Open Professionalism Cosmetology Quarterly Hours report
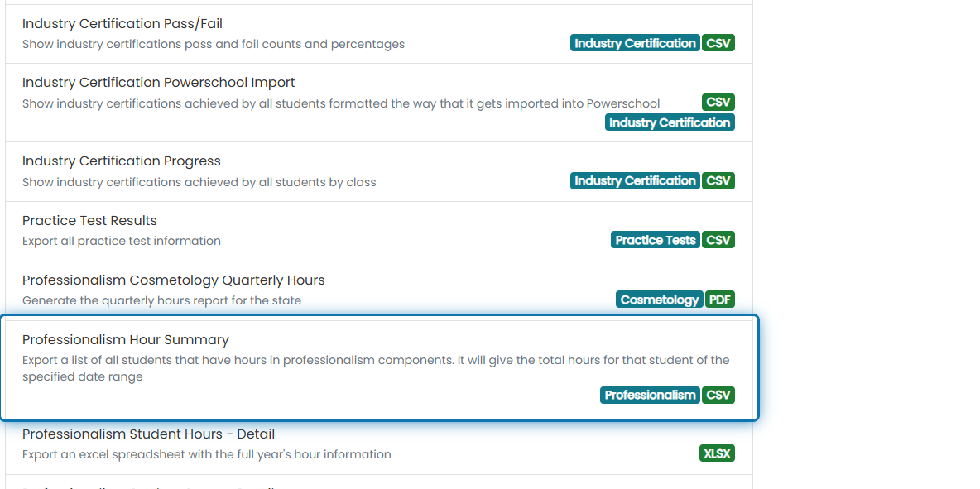This screenshot has height=489, width=980. pos(379,290)
